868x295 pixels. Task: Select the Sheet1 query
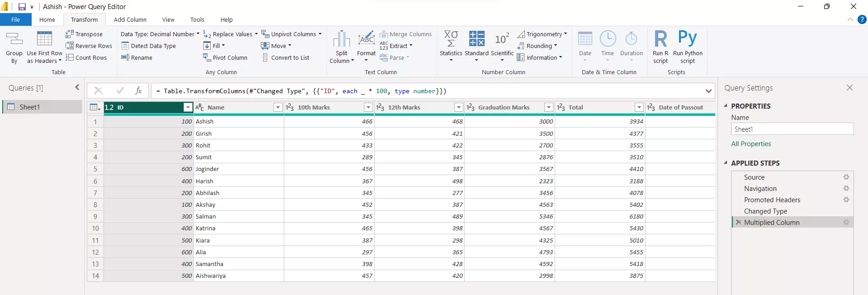coord(42,107)
